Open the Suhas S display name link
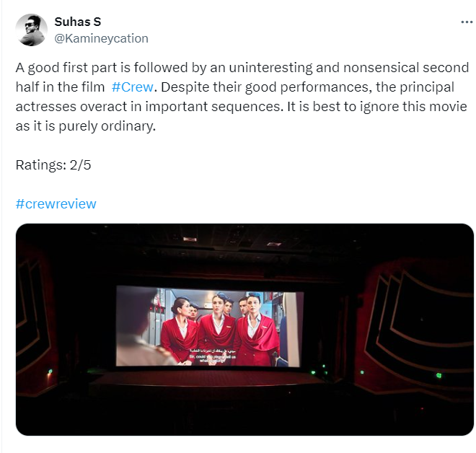 pos(78,22)
